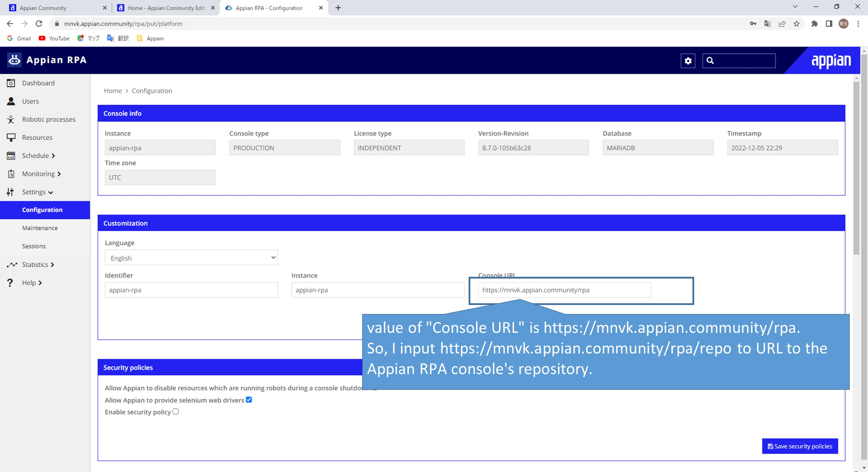
Task: Open the Google Maps (マップ) bookmark
Action: click(x=88, y=38)
